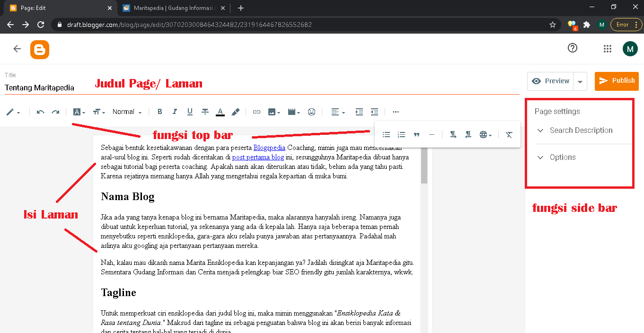Click the Blogger logo icon
The height and width of the screenshot is (333, 644).
pos(40,49)
